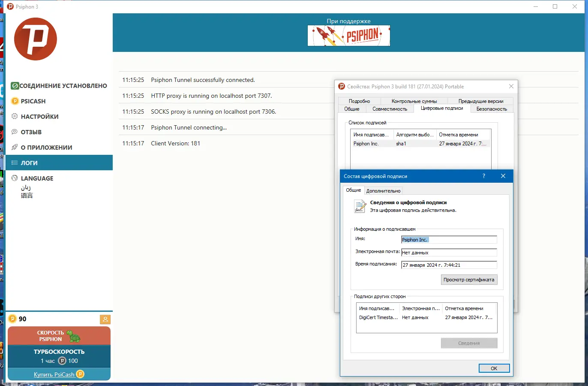Image resolution: width=588 pixels, height=386 pixels.
Task: Select the Psiphon Inc. signature row
Action: (x=420, y=144)
